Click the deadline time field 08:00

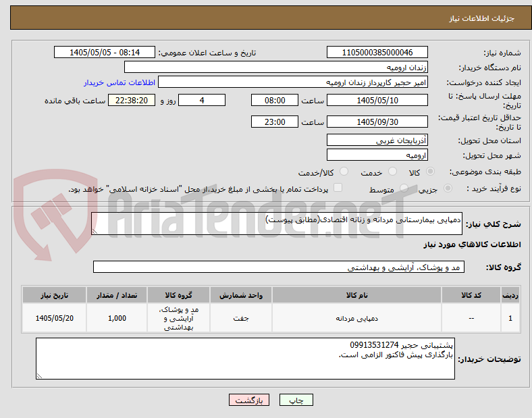coord(275,100)
